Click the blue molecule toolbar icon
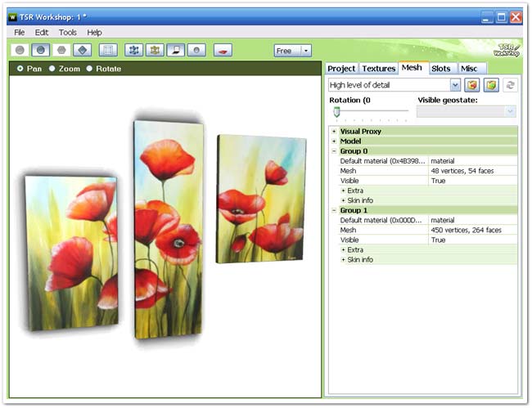This screenshot has width=532, height=408. coord(134,51)
